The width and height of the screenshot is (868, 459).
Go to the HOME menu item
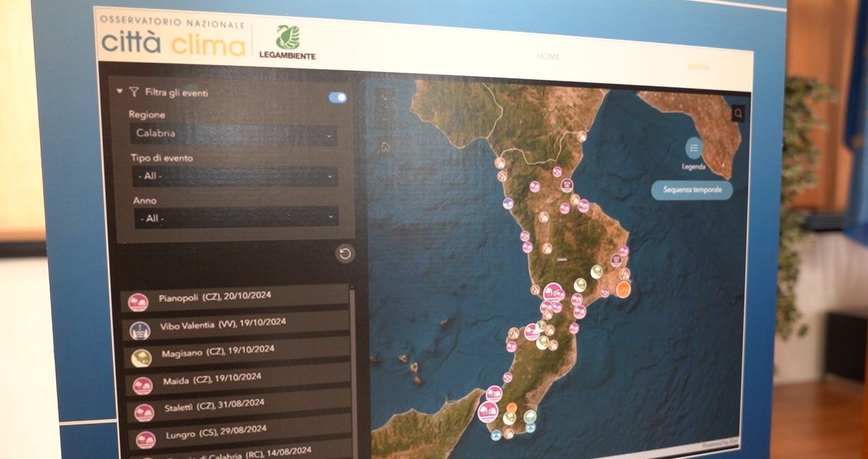549,57
